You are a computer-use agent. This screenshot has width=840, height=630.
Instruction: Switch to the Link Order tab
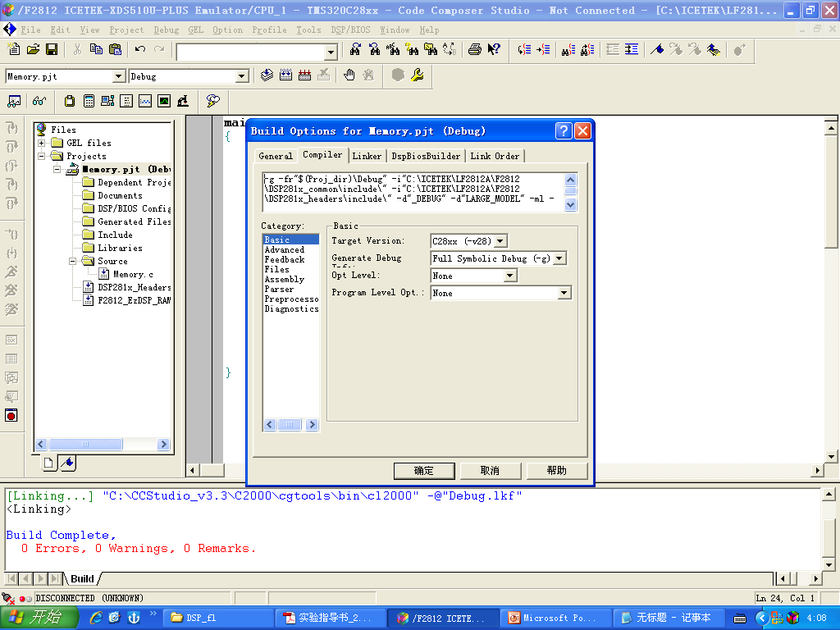click(x=495, y=156)
